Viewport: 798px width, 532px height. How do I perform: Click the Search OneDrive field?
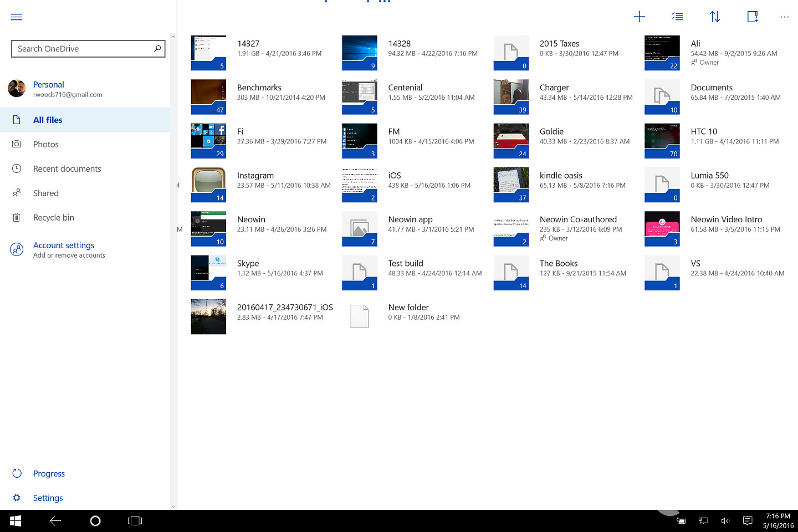pyautogui.click(x=88, y=49)
